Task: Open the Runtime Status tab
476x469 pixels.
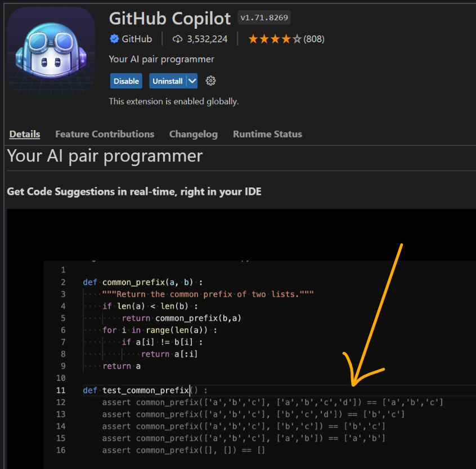Action: tap(267, 134)
